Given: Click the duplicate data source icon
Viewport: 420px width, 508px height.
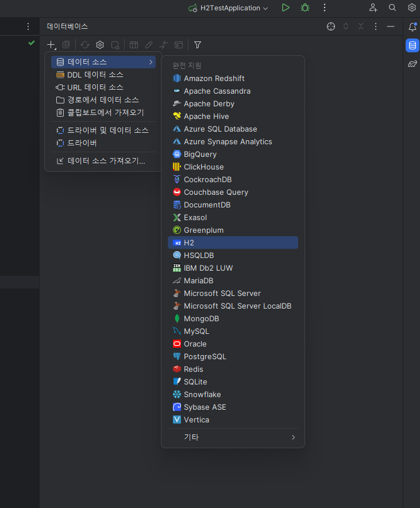Looking at the screenshot, I should tap(66, 45).
